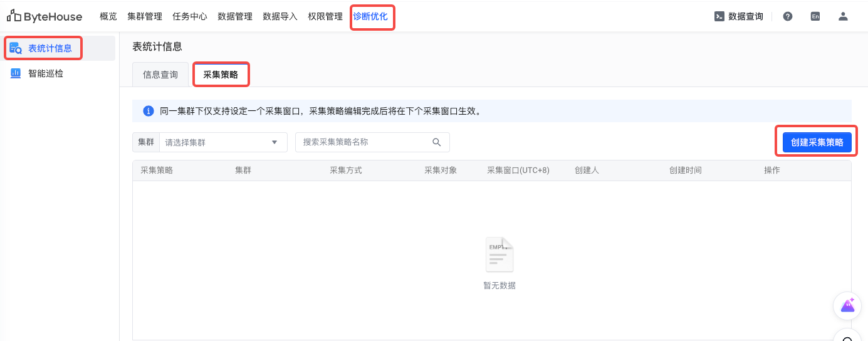Open 数据查询 in the top bar
The width and height of the screenshot is (868, 341).
point(739,17)
